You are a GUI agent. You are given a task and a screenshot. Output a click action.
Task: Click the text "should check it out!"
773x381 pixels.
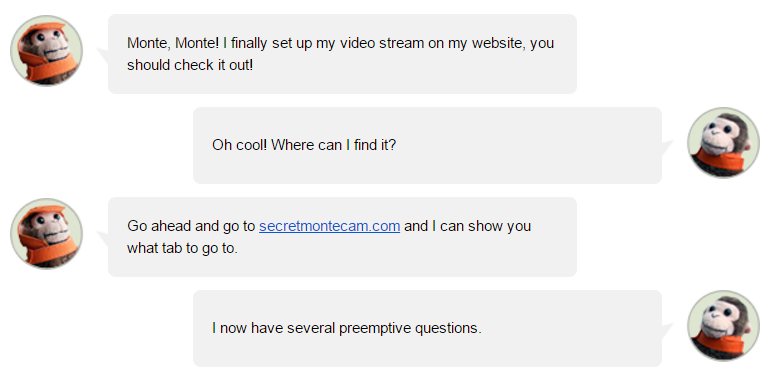[x=190, y=65]
